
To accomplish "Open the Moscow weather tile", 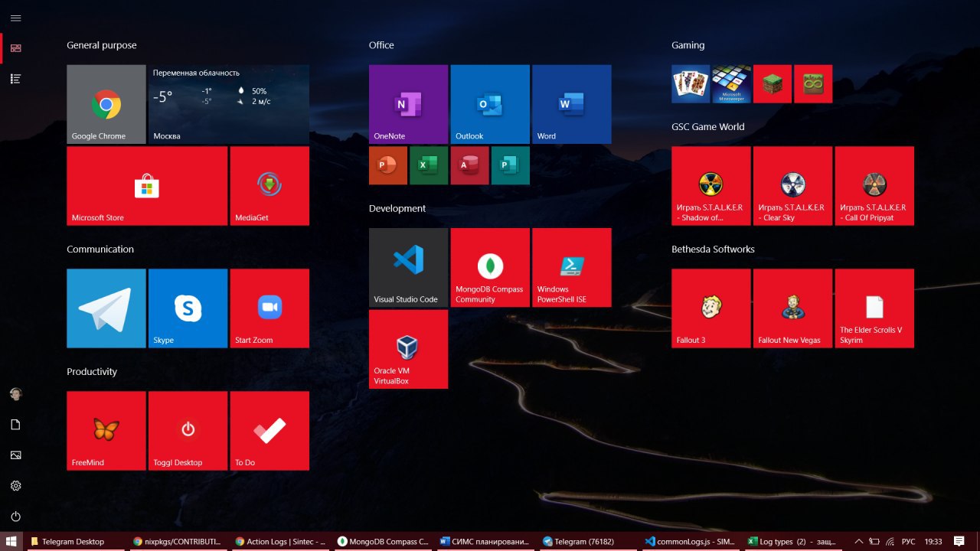I will (x=229, y=104).
